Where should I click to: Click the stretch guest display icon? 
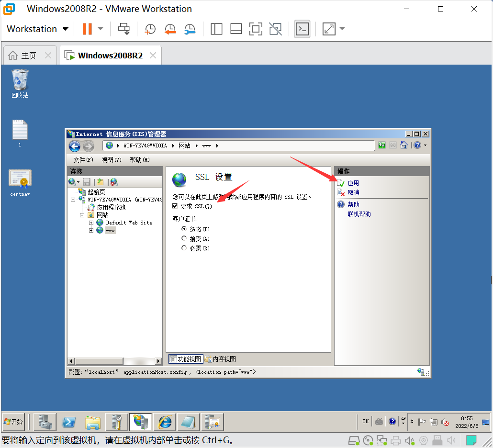(329, 29)
